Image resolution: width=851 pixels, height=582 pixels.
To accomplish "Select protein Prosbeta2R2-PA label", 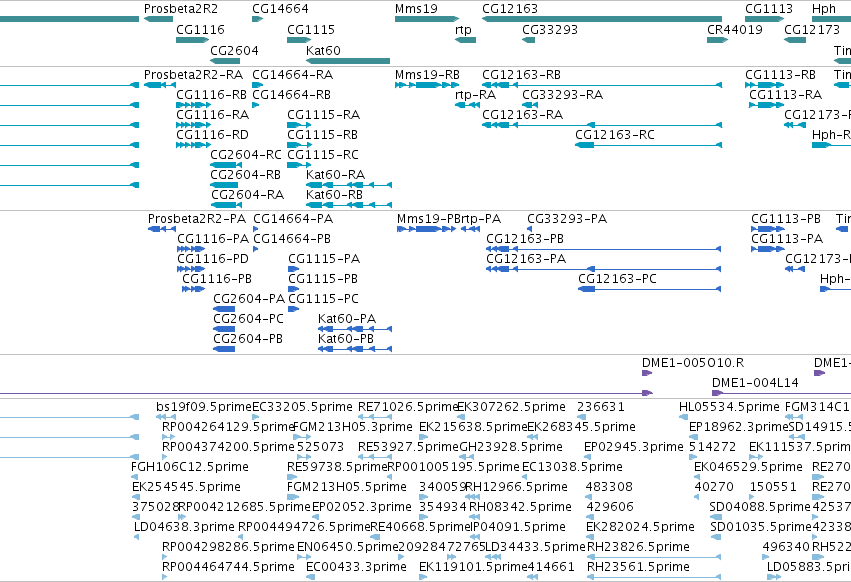I will click(197, 219).
